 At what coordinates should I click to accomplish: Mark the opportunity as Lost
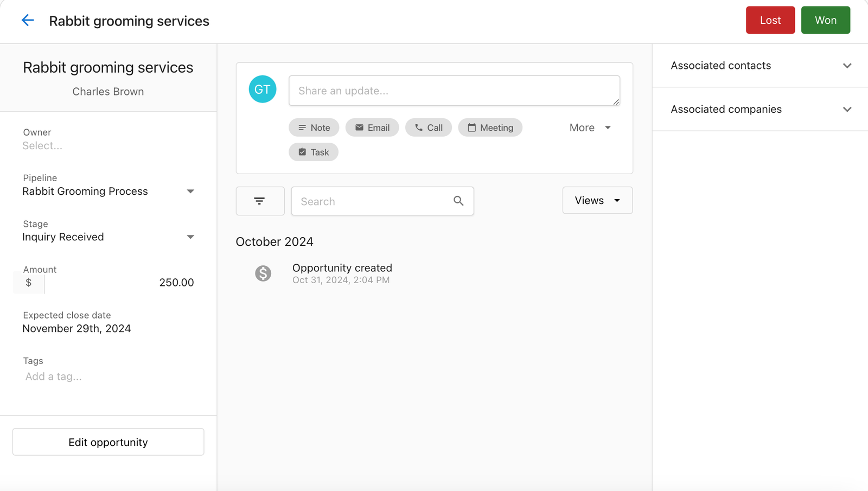point(770,21)
